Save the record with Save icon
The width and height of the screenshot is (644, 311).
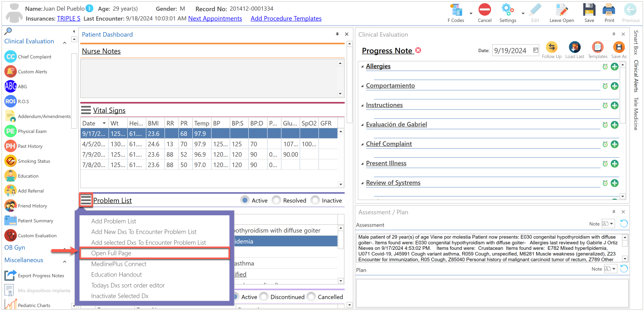pyautogui.click(x=589, y=10)
